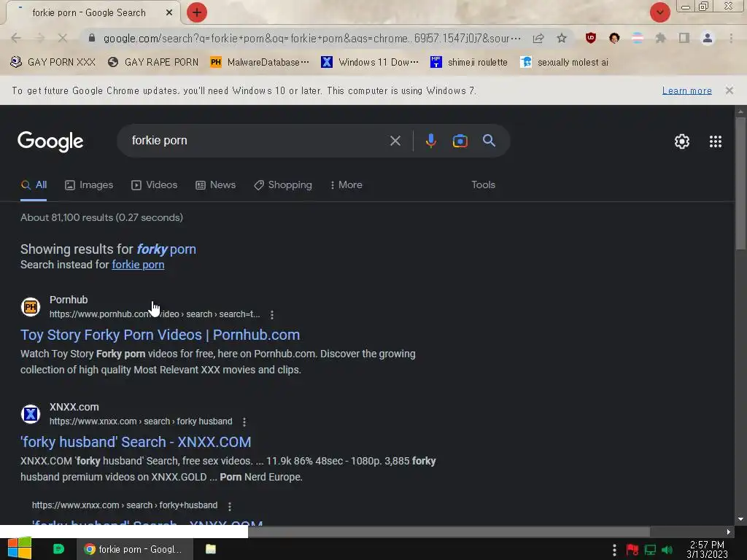Dismiss the Chrome update notice bar
747x560 pixels.
(729, 90)
